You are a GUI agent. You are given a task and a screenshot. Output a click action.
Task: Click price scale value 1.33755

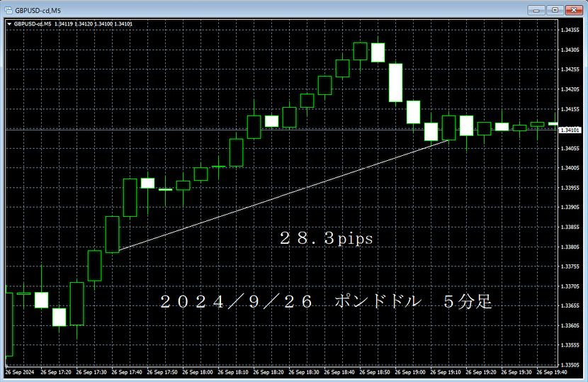tap(570, 266)
